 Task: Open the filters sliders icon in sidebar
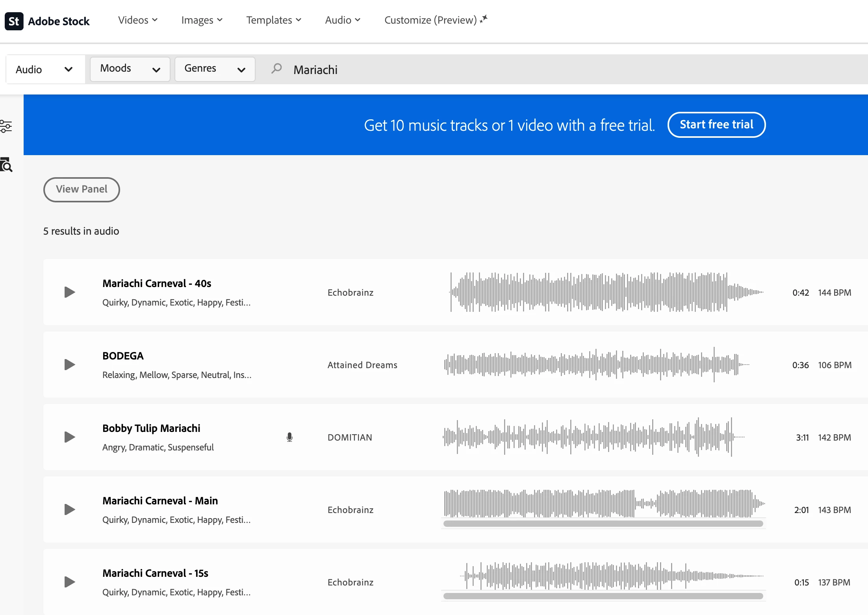pos(6,126)
